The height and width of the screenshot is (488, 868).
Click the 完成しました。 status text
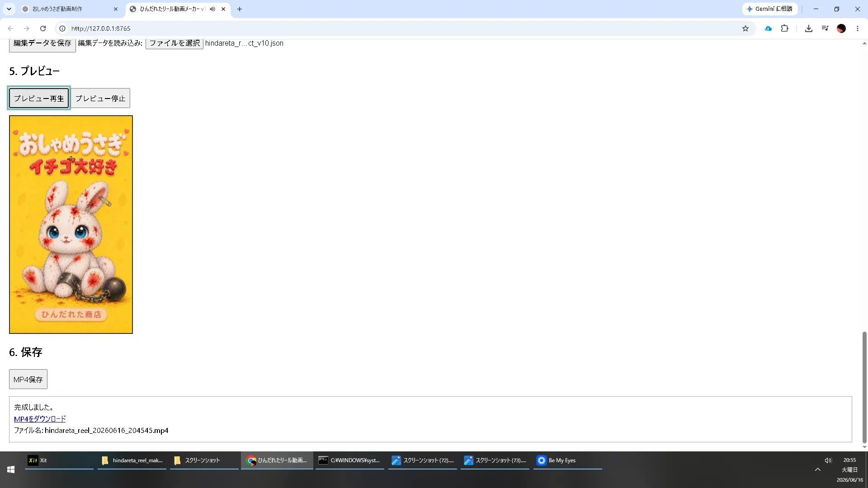point(34,407)
